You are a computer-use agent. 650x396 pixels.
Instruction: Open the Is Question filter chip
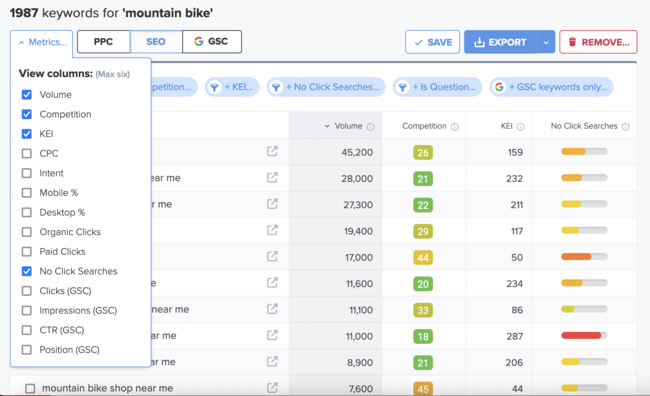[437, 87]
